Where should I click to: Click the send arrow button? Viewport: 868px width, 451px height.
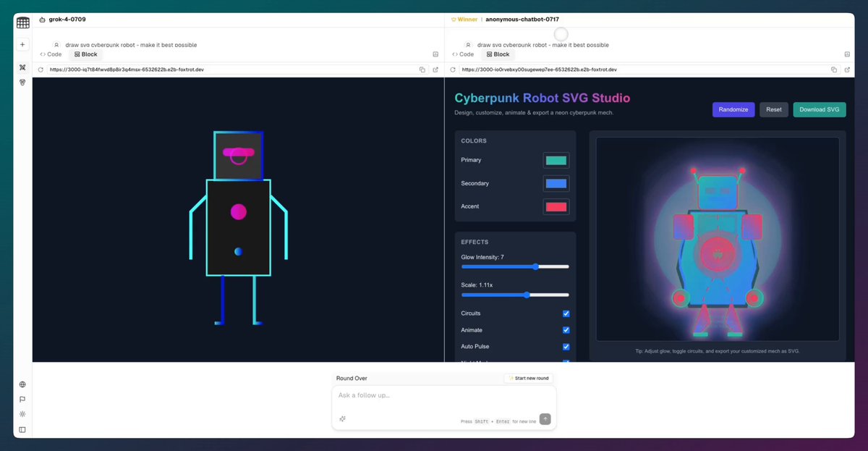[x=545, y=419]
